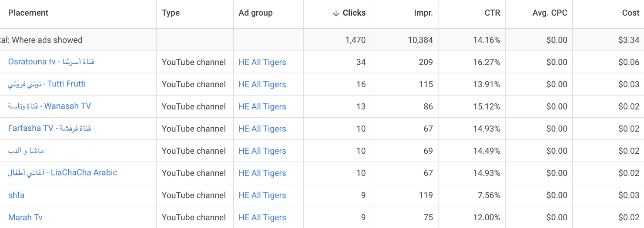Sort the table by Cost header
The height and width of the screenshot is (228, 644).
630,13
